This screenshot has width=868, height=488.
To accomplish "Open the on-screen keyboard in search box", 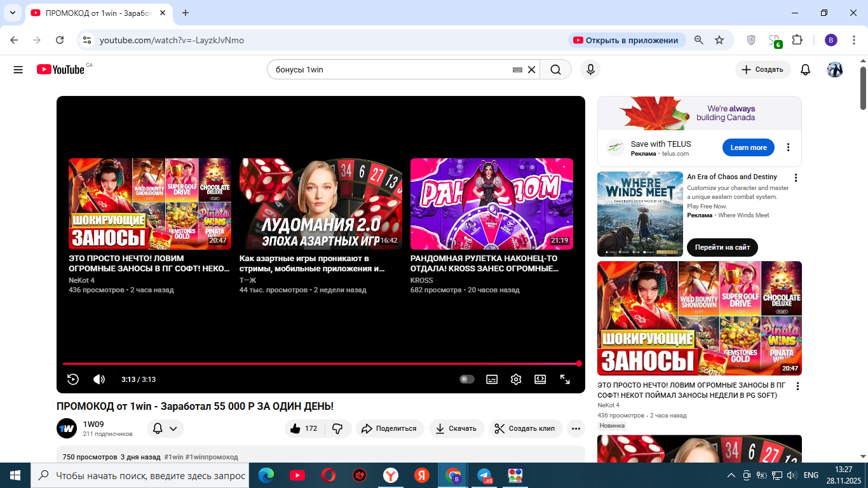I will pyautogui.click(x=518, y=70).
